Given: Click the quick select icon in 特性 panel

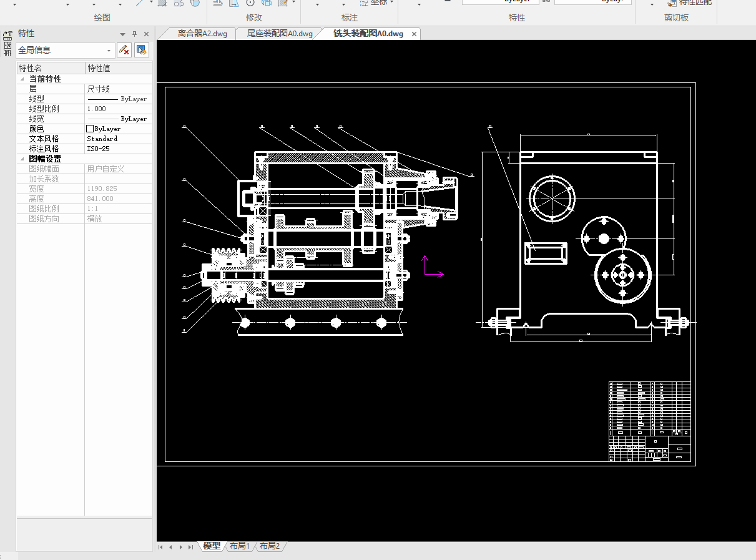Looking at the screenshot, I should [x=142, y=50].
